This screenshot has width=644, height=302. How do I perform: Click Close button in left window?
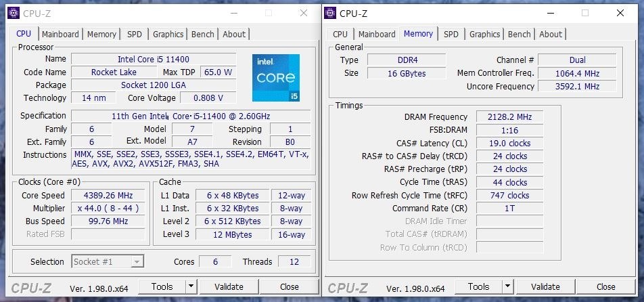pyautogui.click(x=289, y=286)
